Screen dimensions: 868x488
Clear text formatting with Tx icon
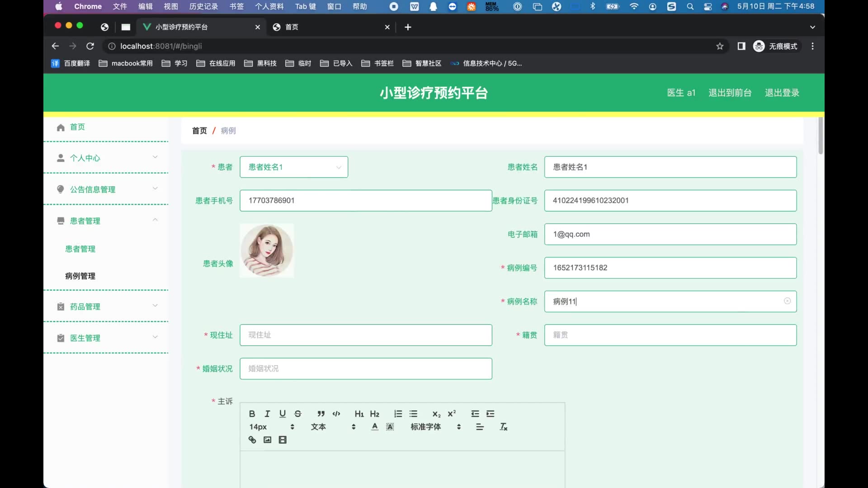click(x=504, y=427)
